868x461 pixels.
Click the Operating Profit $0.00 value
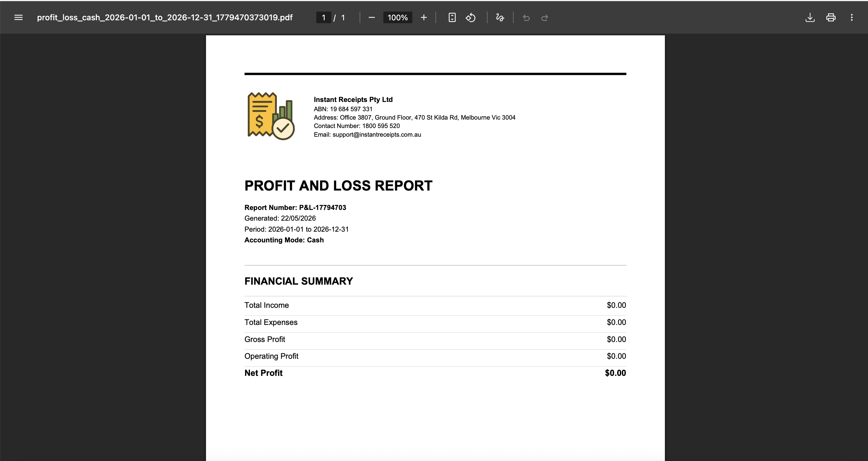(x=616, y=356)
